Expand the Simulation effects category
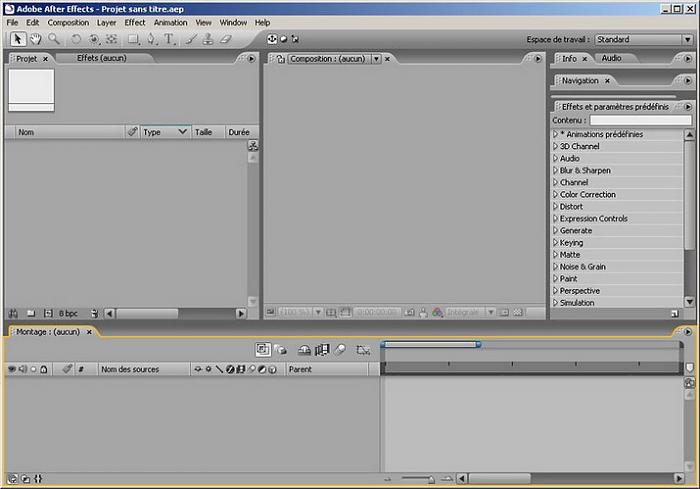Viewport: 700px width, 489px height. 555,302
